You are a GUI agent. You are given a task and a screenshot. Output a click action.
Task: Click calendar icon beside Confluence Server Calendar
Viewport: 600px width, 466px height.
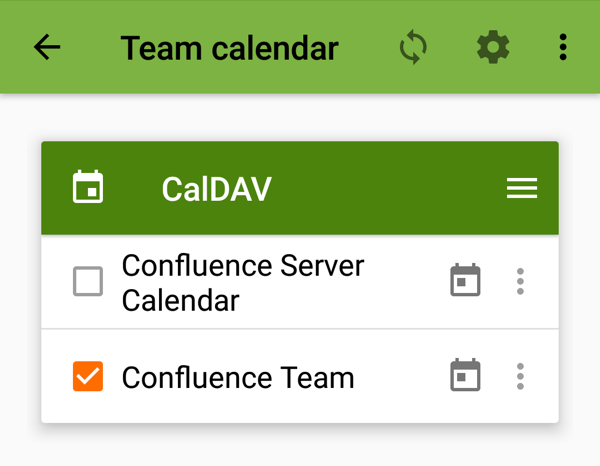click(465, 281)
